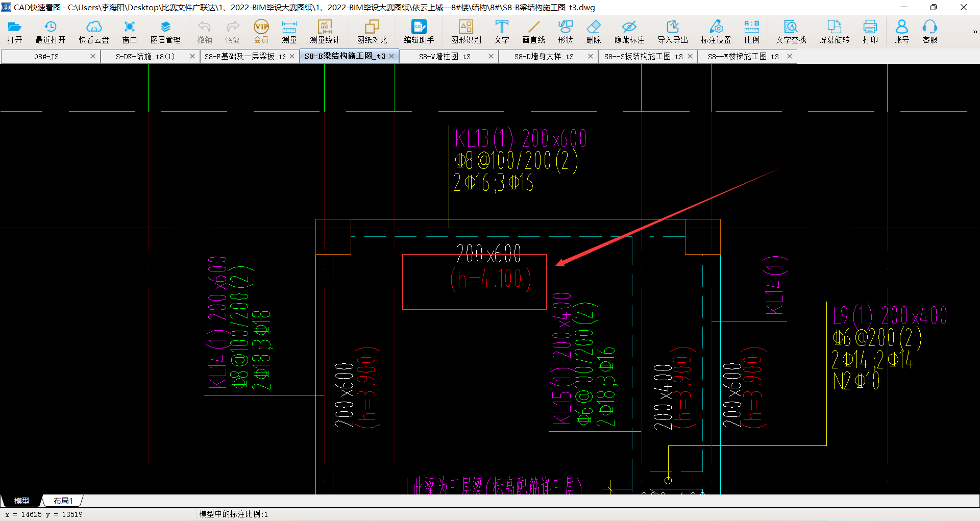Minimize the CAD快速看图 window
This screenshot has height=521, width=980.
click(x=903, y=7)
